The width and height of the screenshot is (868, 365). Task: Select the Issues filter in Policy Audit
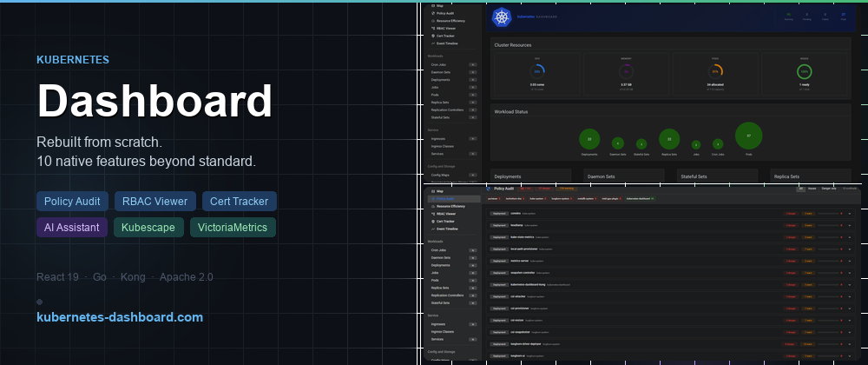812,189
